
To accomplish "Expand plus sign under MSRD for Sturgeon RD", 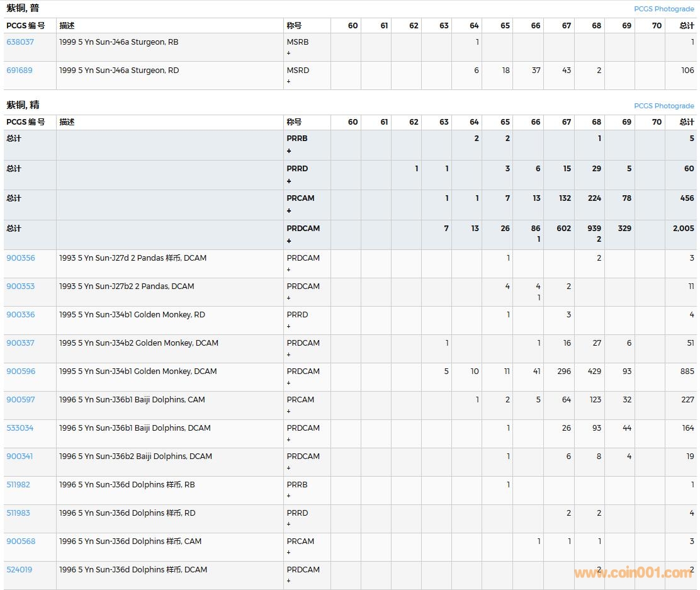I will point(289,82).
